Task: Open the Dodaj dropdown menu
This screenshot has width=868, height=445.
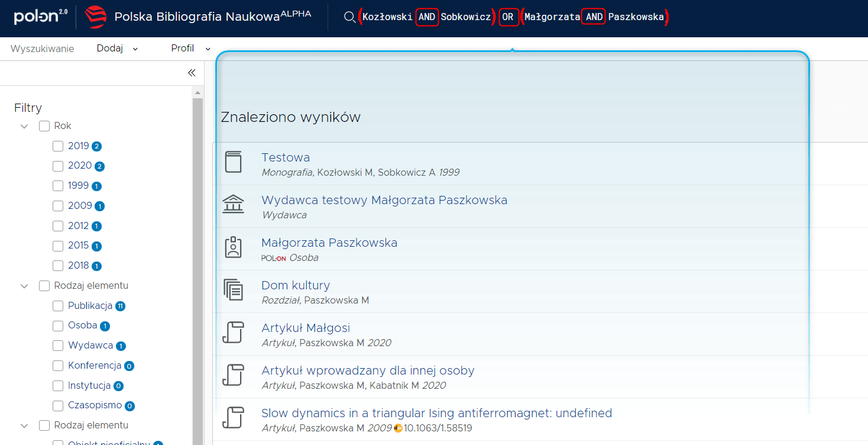Action: coord(116,49)
